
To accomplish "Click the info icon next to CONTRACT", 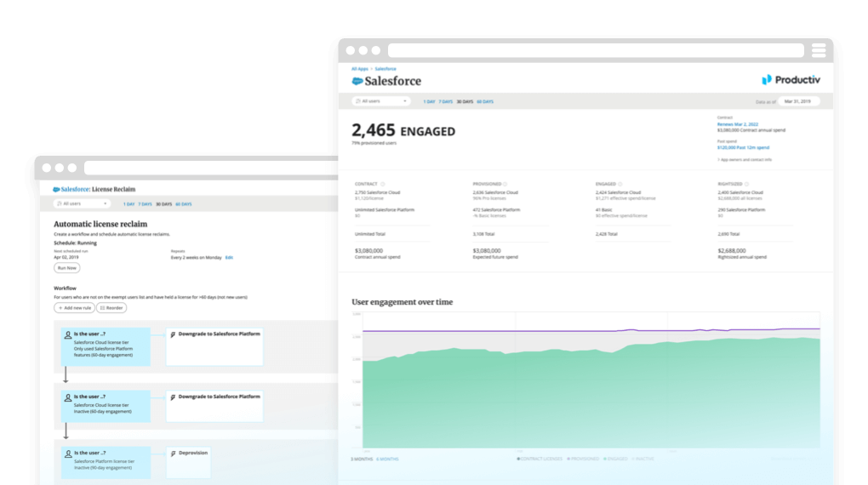I will (x=383, y=184).
